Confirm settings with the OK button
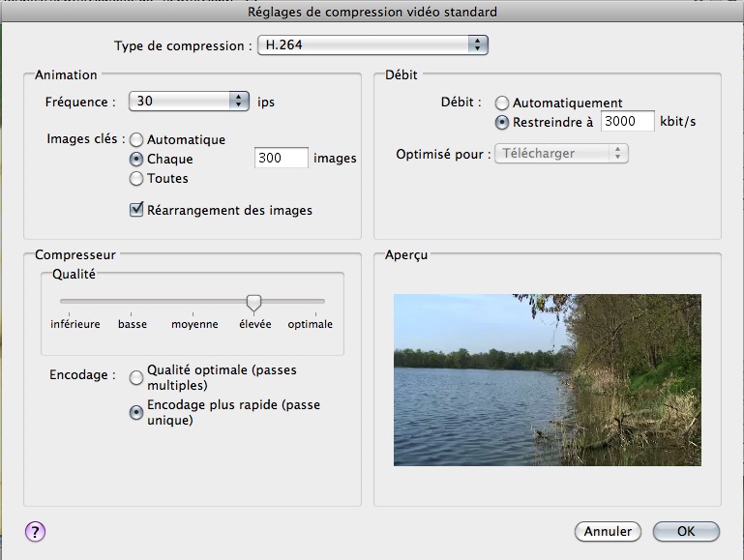This screenshot has width=744, height=560. (x=686, y=532)
